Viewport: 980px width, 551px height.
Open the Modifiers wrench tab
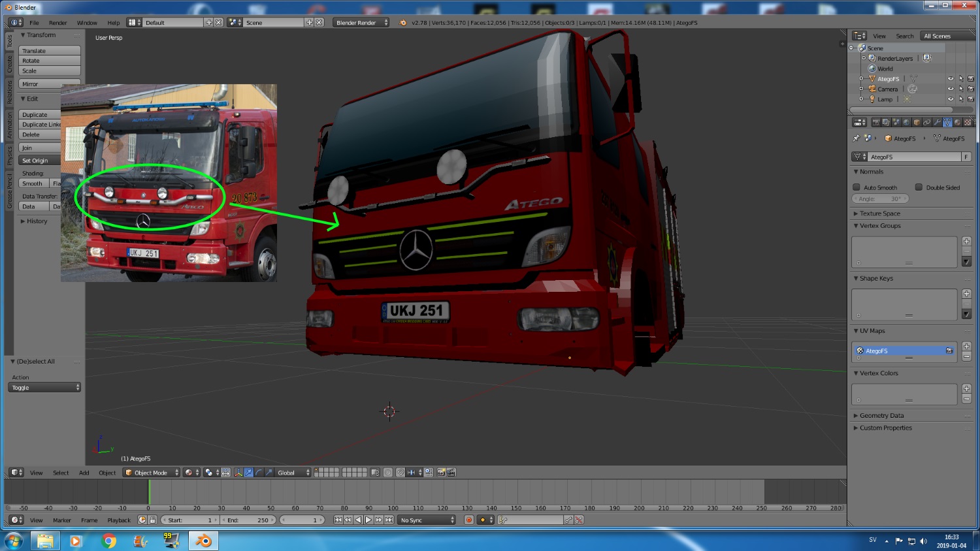(x=937, y=122)
